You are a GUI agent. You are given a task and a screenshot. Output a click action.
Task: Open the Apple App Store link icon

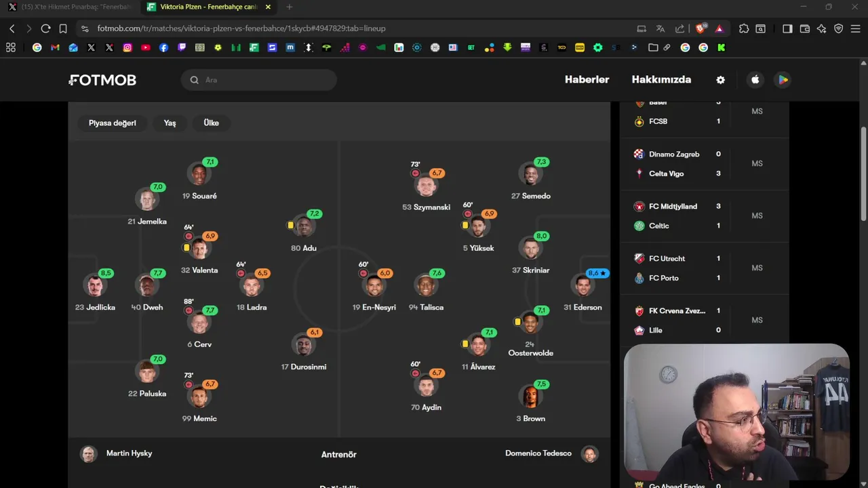point(755,80)
